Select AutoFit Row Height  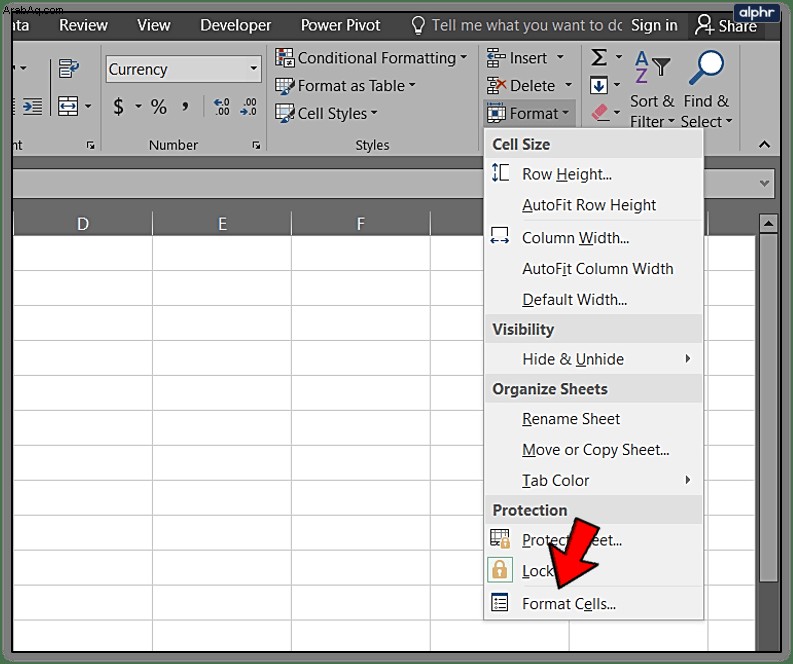point(594,205)
